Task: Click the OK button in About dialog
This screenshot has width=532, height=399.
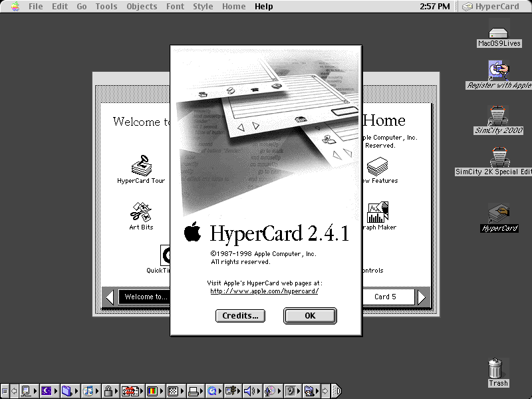Action: [x=310, y=316]
